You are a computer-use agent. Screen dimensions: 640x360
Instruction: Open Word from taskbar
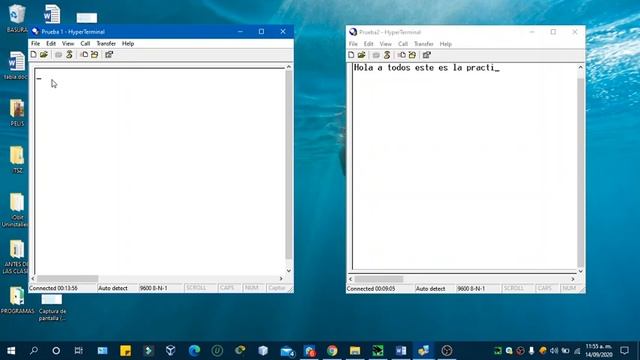tap(401, 351)
